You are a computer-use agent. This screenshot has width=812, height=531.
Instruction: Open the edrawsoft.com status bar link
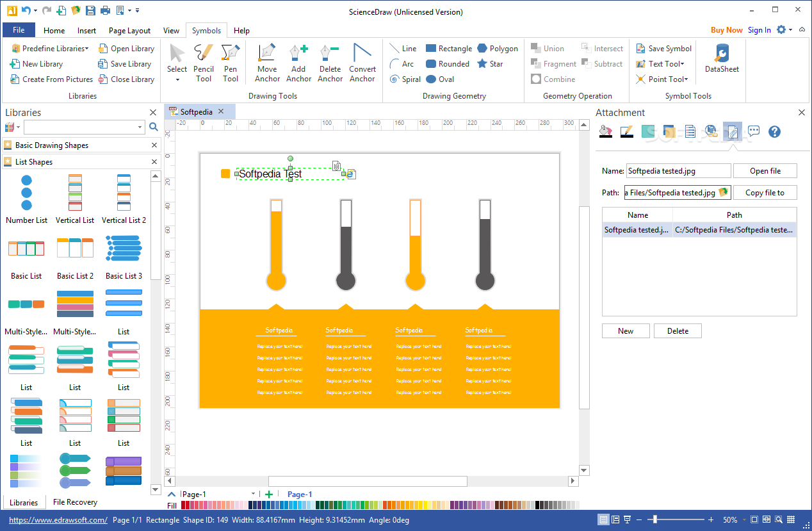pyautogui.click(x=58, y=520)
